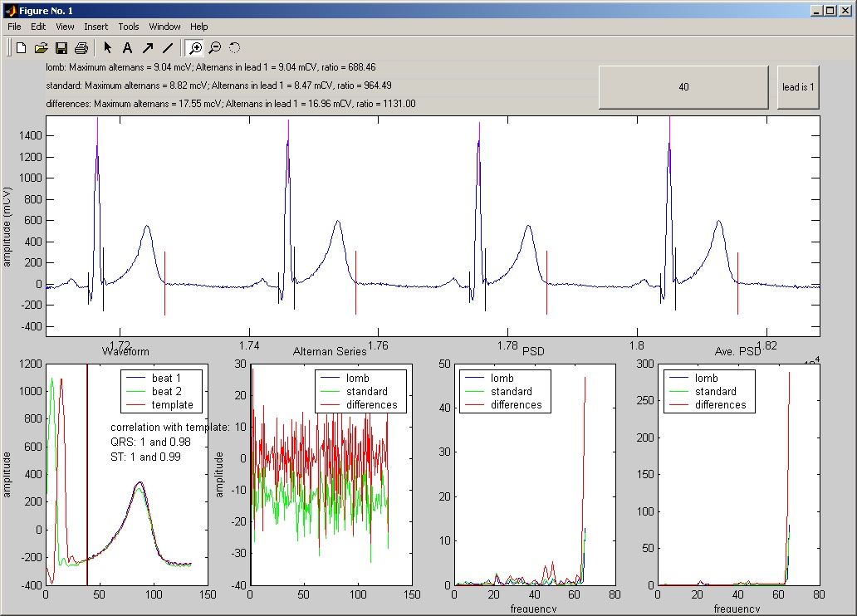Expand the Insert menu
This screenshot has width=857, height=616.
click(x=96, y=27)
